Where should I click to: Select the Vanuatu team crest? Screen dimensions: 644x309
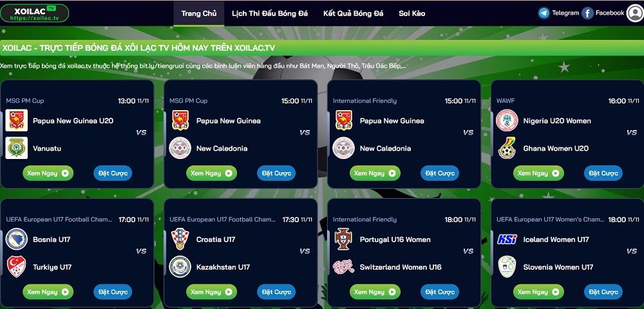pyautogui.click(x=17, y=147)
